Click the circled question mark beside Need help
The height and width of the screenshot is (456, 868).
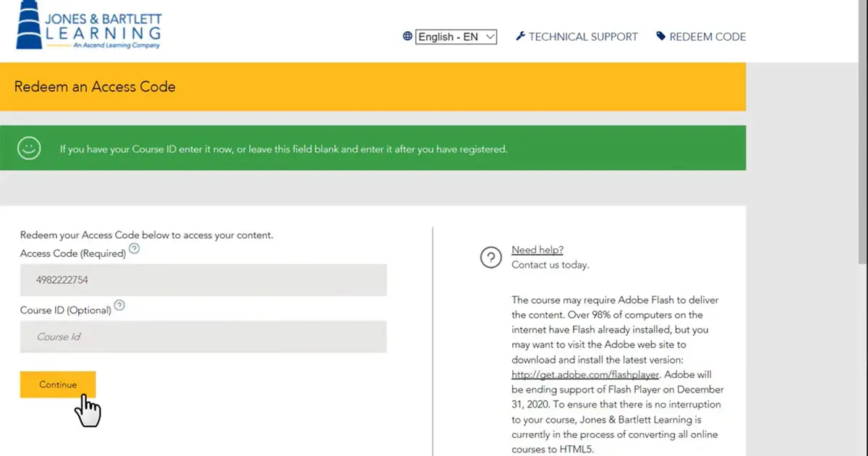[492, 258]
